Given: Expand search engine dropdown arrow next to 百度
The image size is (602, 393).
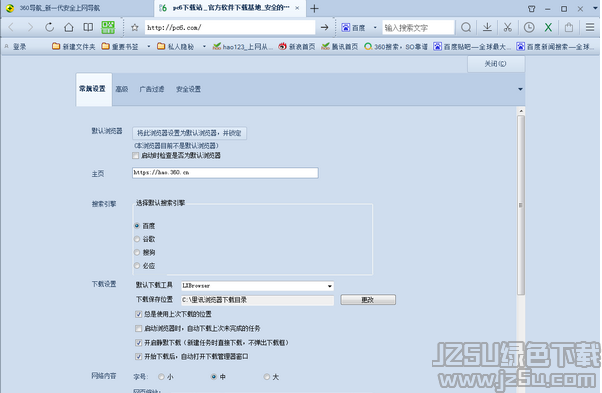Looking at the screenshot, I should click(375, 28).
